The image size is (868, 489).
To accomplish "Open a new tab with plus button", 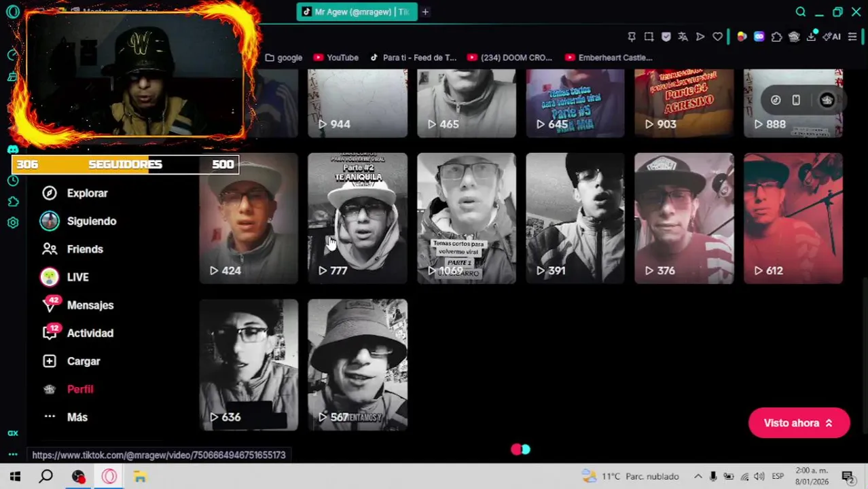I will click(425, 12).
